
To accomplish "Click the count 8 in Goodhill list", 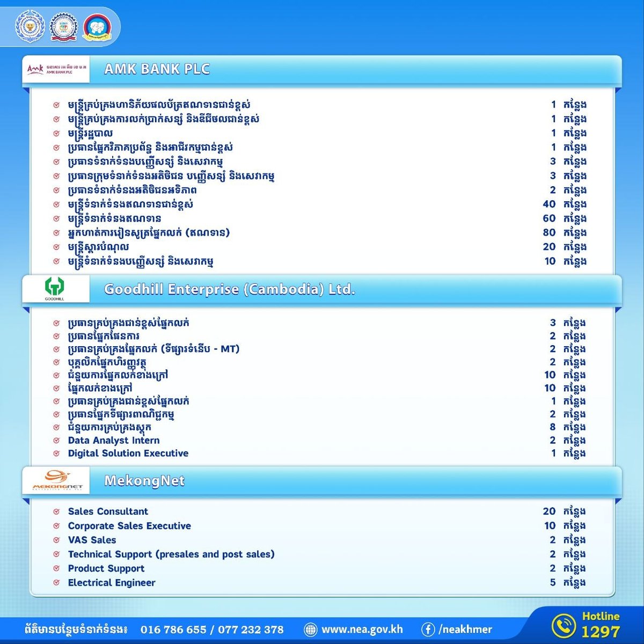I will click(553, 428).
